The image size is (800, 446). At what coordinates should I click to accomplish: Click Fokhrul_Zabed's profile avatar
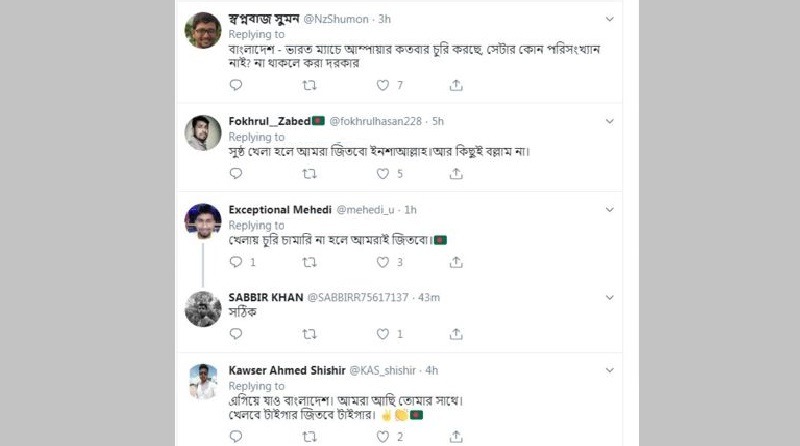tap(203, 133)
